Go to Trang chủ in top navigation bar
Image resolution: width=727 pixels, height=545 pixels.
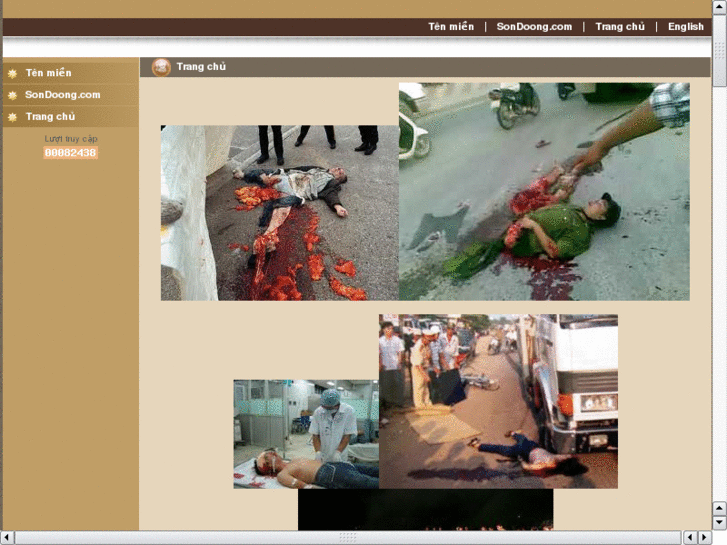coord(620,27)
